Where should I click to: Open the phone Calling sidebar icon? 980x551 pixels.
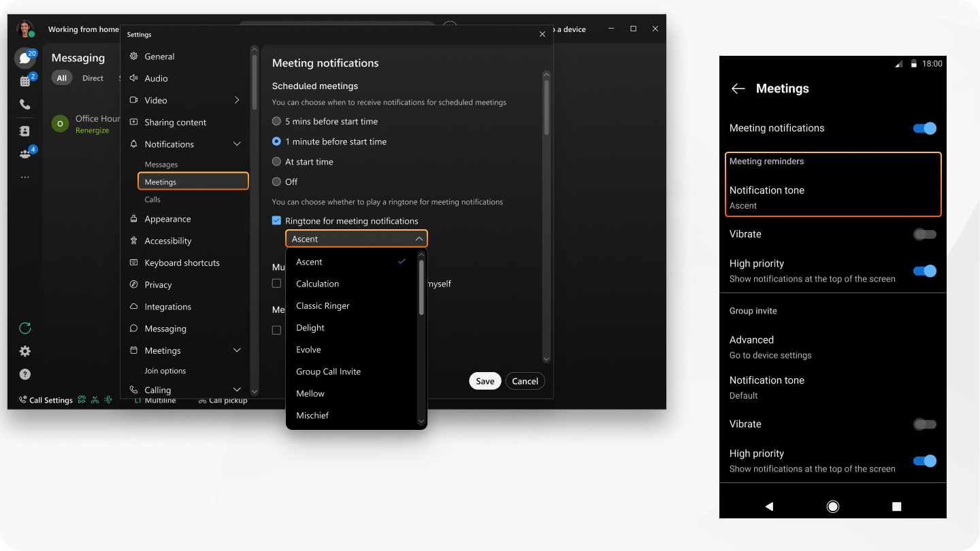[24, 105]
